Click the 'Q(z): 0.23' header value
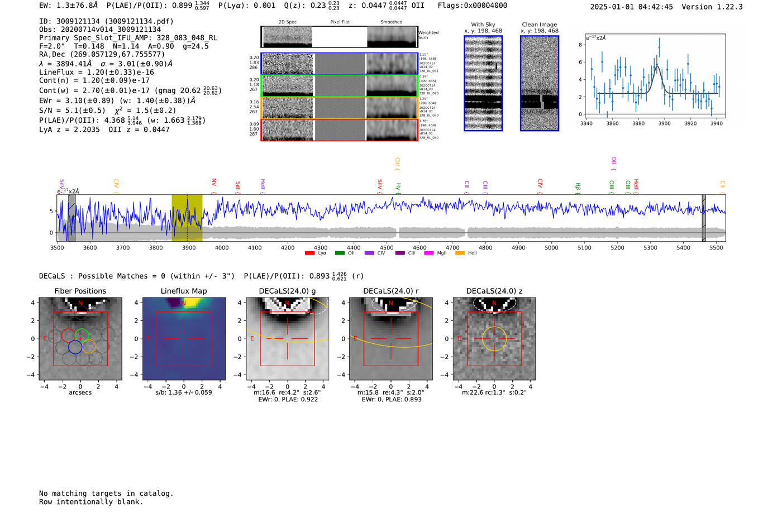 click(312, 6)
